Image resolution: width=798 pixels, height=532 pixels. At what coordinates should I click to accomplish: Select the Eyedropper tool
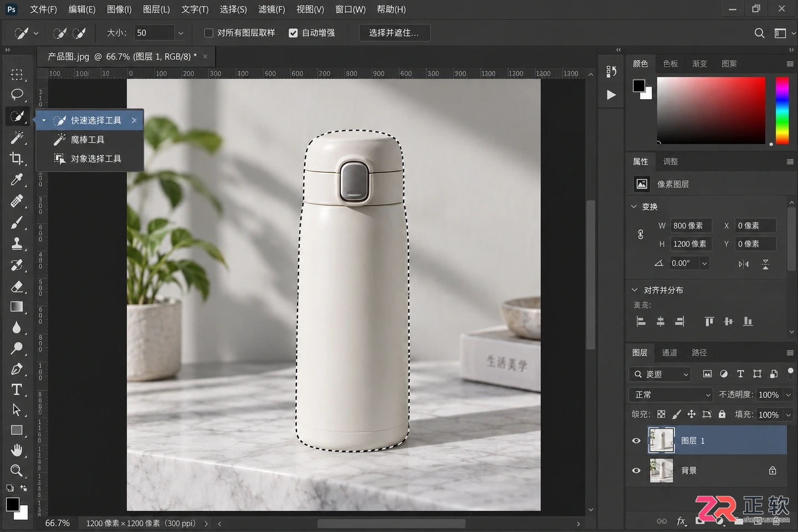[x=17, y=180]
